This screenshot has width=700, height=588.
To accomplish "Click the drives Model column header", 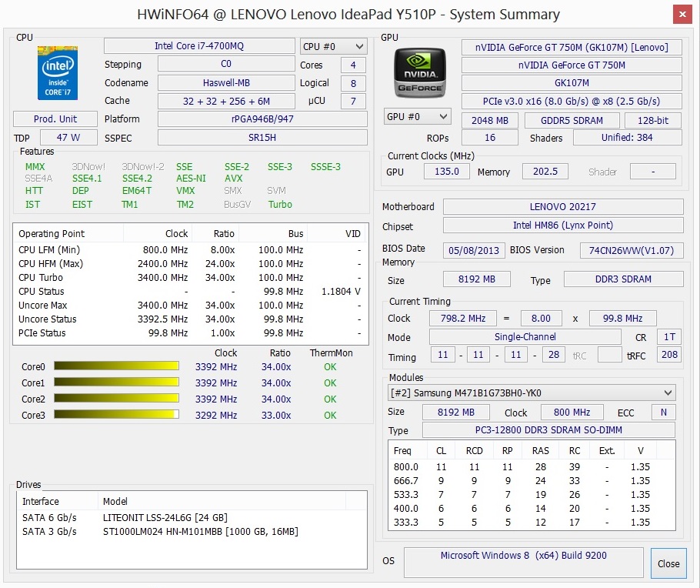I will 222,501.
